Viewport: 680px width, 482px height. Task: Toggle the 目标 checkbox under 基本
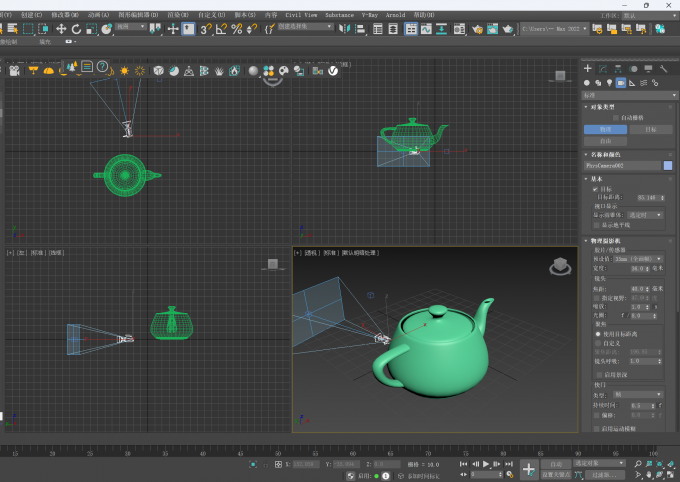(595, 189)
